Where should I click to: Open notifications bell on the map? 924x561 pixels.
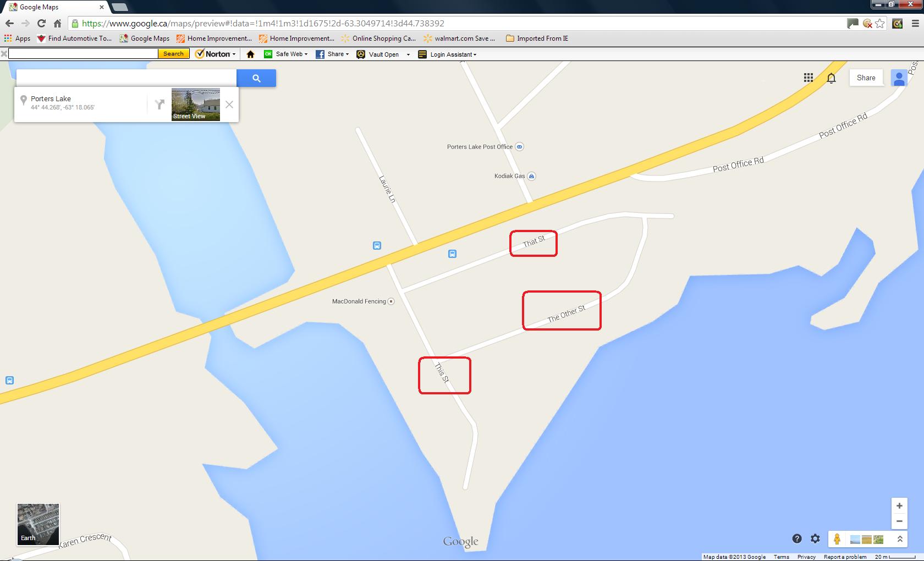(x=831, y=78)
